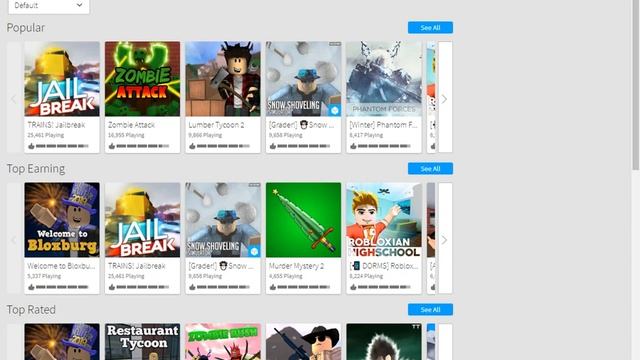Open the Jailbreak thumbnail in Top Earning
This screenshot has height=360, width=640.
point(142,220)
